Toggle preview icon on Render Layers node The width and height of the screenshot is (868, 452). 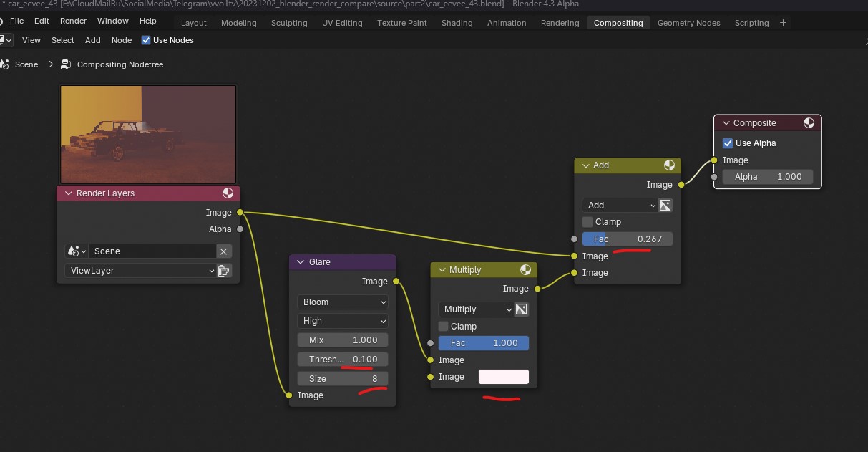(228, 193)
